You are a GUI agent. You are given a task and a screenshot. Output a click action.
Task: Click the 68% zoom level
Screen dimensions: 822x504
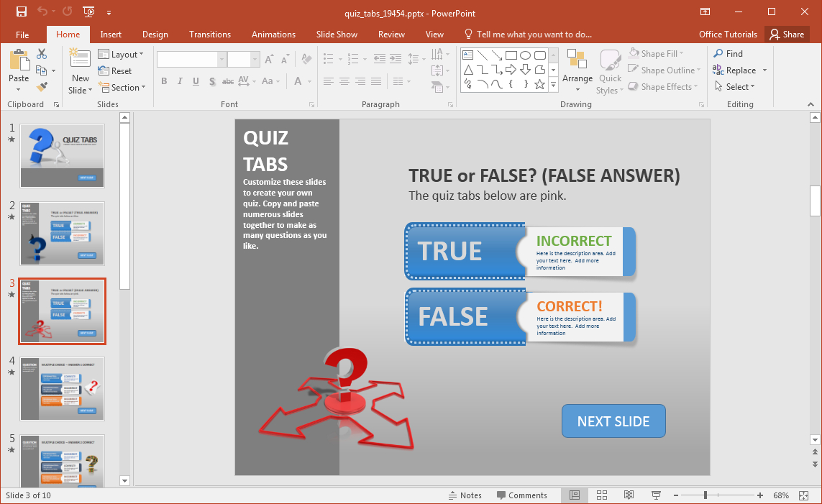[781, 495]
